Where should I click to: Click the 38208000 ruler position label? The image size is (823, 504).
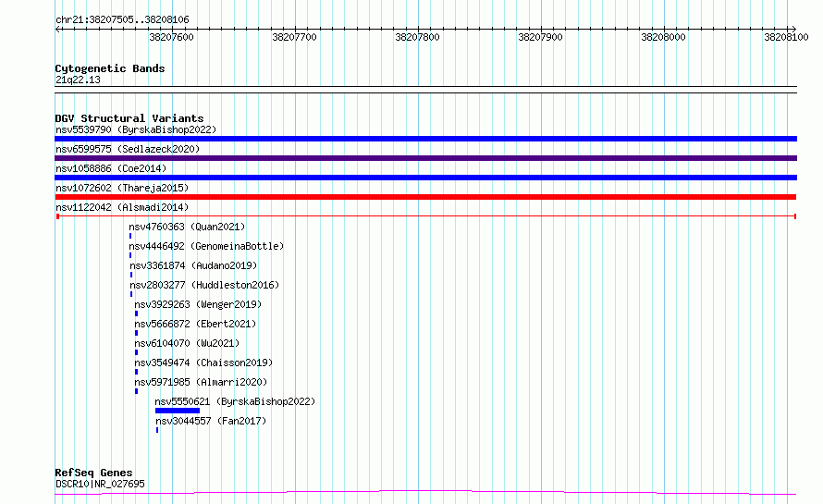663,37
